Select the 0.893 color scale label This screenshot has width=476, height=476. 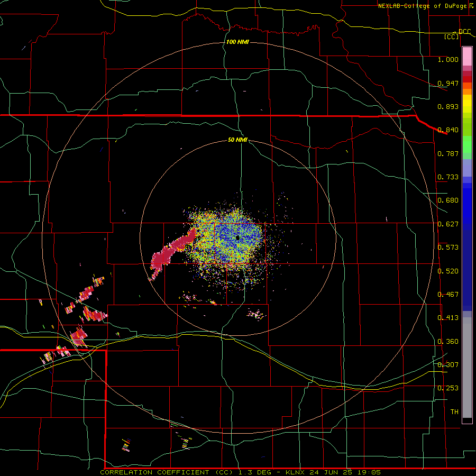448,106
